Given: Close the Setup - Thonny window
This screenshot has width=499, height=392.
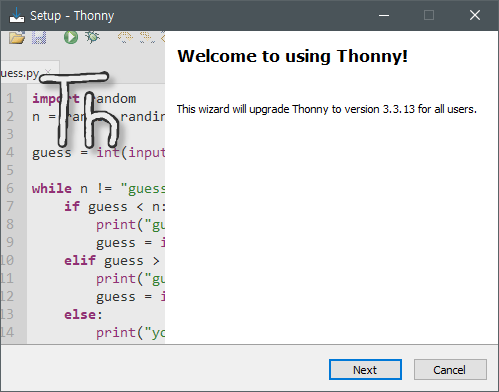Looking at the screenshot, I should click(475, 15).
